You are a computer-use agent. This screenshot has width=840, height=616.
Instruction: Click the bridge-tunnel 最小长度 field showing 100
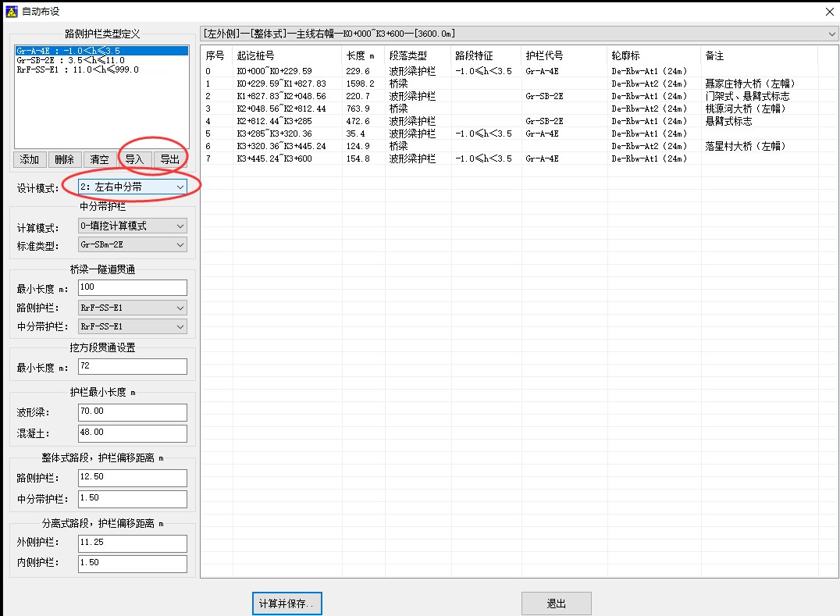(131, 287)
